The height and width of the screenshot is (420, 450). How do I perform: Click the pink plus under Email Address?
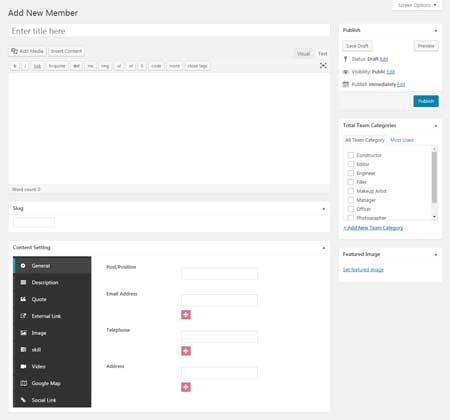point(186,315)
